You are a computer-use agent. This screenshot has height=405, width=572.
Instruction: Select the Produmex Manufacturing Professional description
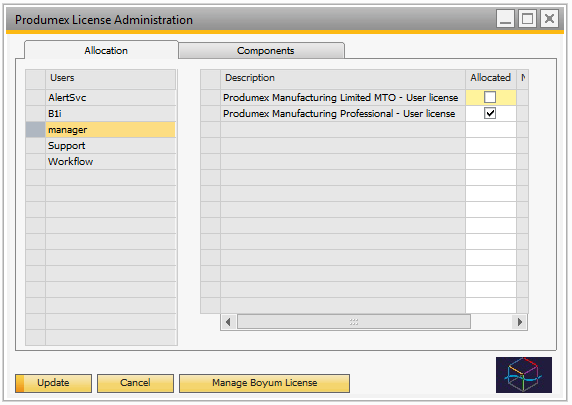coord(343,113)
